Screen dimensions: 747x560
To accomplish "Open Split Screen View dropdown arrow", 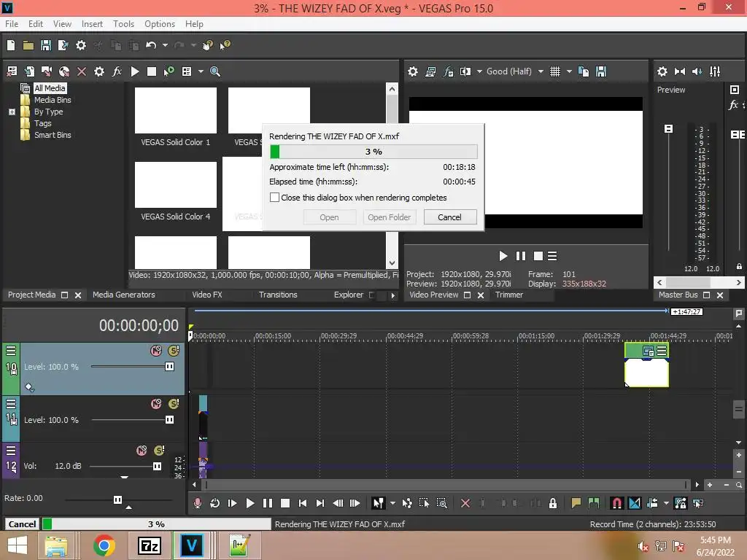I will point(479,71).
